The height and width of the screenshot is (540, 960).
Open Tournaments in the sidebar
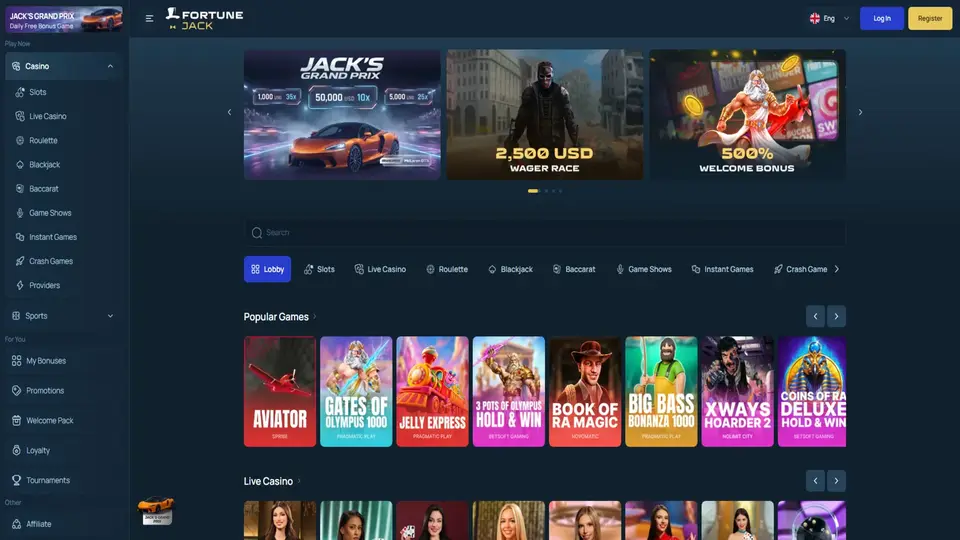(x=48, y=481)
